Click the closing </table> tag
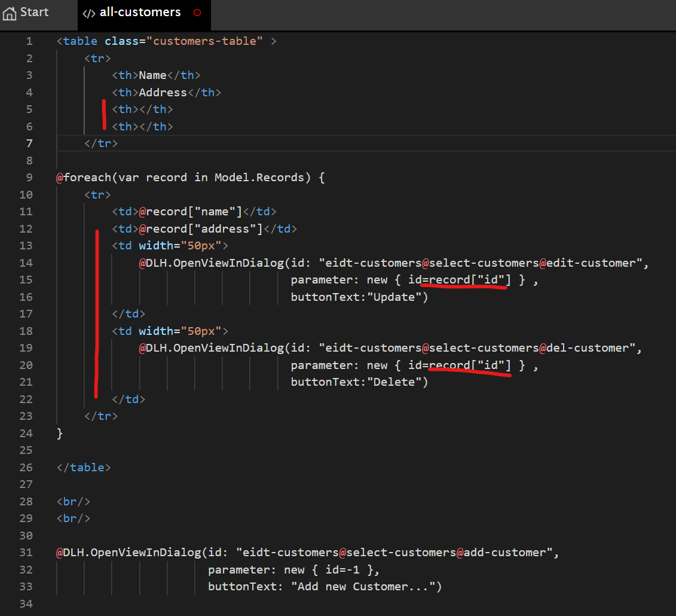Screen dimensions: 676x616 coord(84,468)
